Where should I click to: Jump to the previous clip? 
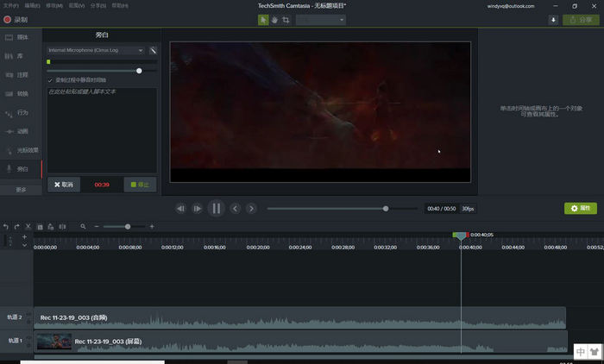[236, 209]
